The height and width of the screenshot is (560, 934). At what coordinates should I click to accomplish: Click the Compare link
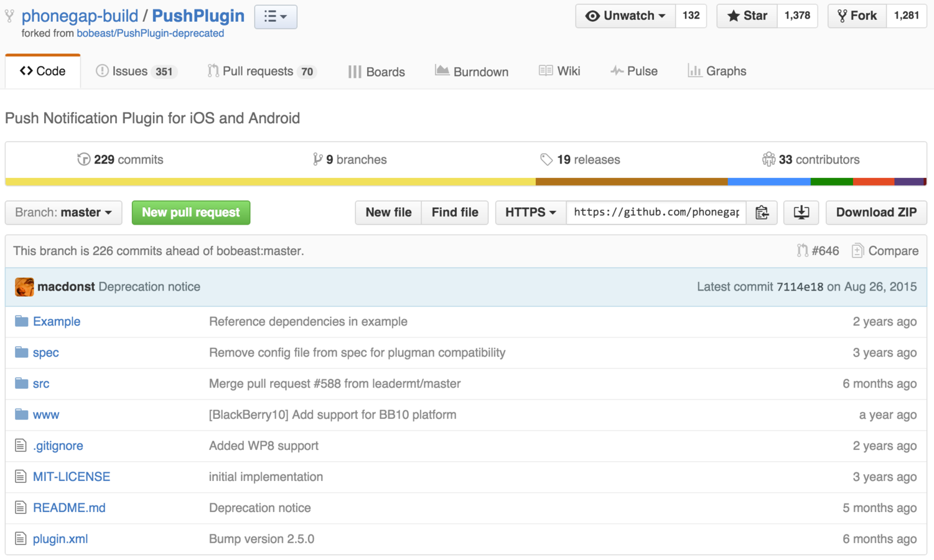tap(885, 251)
